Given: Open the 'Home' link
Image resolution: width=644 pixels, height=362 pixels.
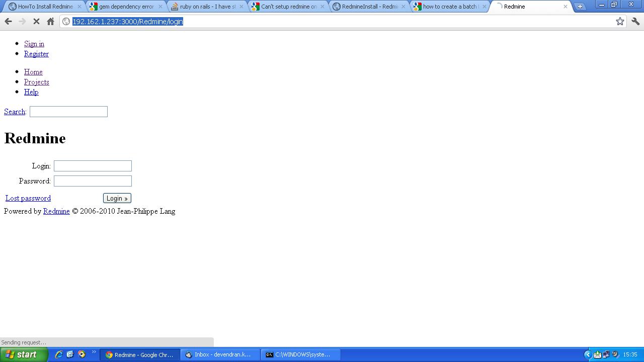Looking at the screenshot, I should click(x=33, y=72).
